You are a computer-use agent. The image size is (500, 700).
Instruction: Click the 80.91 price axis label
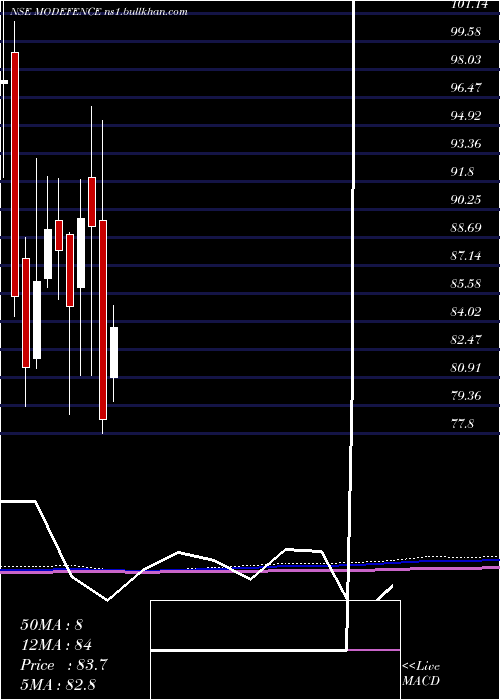(466, 368)
